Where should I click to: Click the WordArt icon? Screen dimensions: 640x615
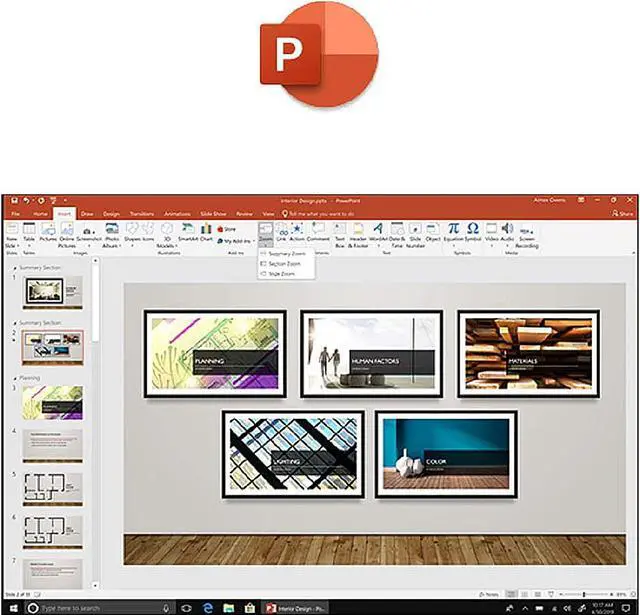378,228
